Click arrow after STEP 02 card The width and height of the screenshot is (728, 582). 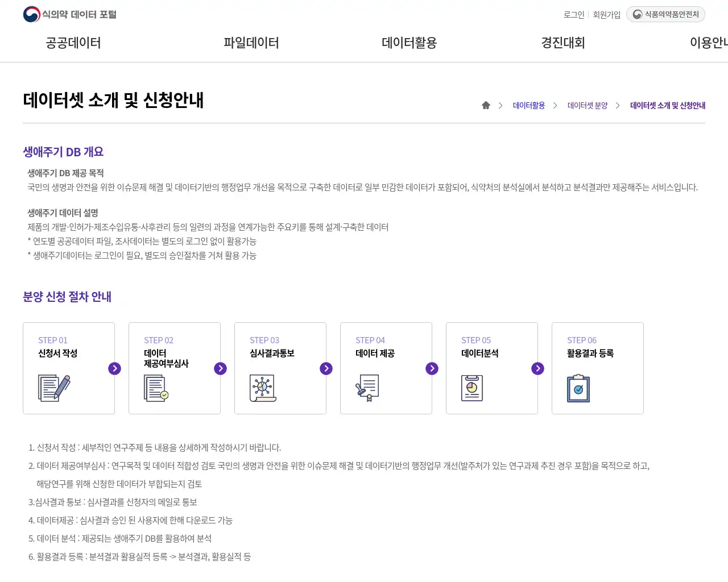click(220, 368)
